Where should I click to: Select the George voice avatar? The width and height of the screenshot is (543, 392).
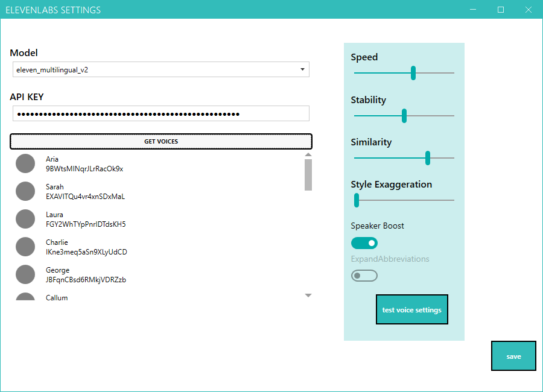tap(25, 274)
